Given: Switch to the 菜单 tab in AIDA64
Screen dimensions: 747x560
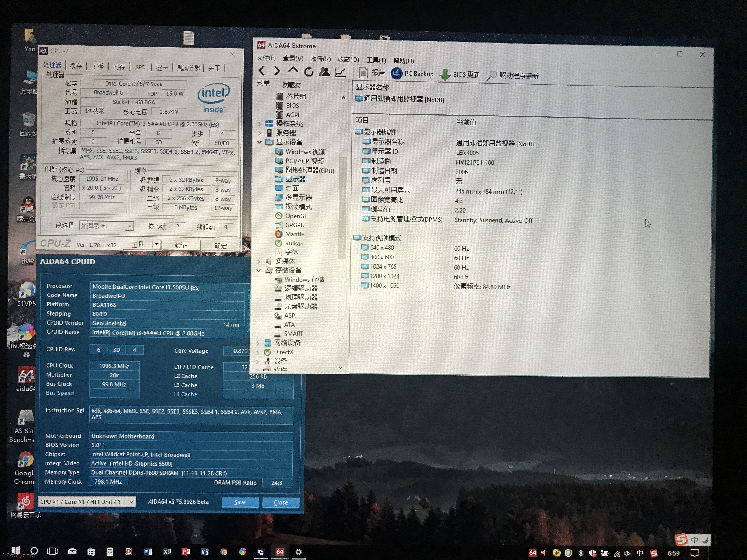Looking at the screenshot, I should tap(263, 83).
